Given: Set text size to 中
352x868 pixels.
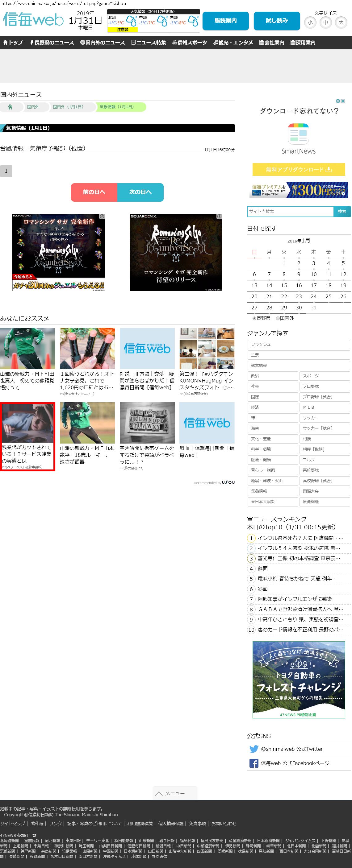Looking at the screenshot, I should click(325, 23).
